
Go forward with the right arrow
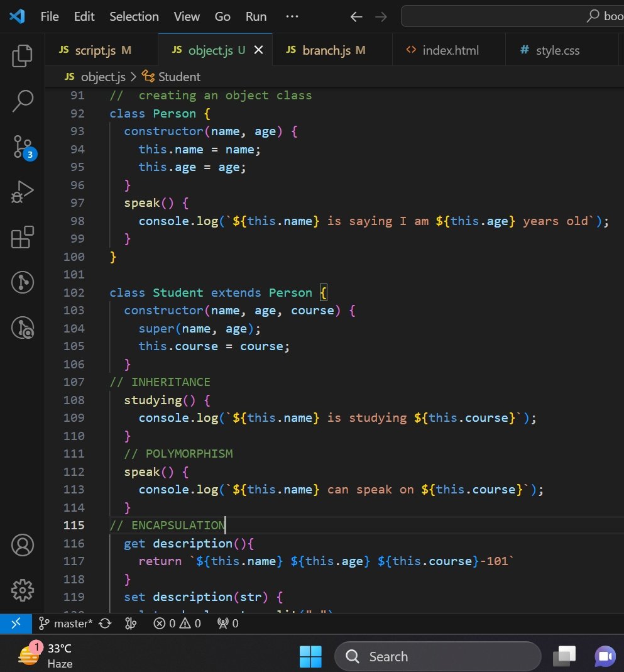[x=381, y=17]
